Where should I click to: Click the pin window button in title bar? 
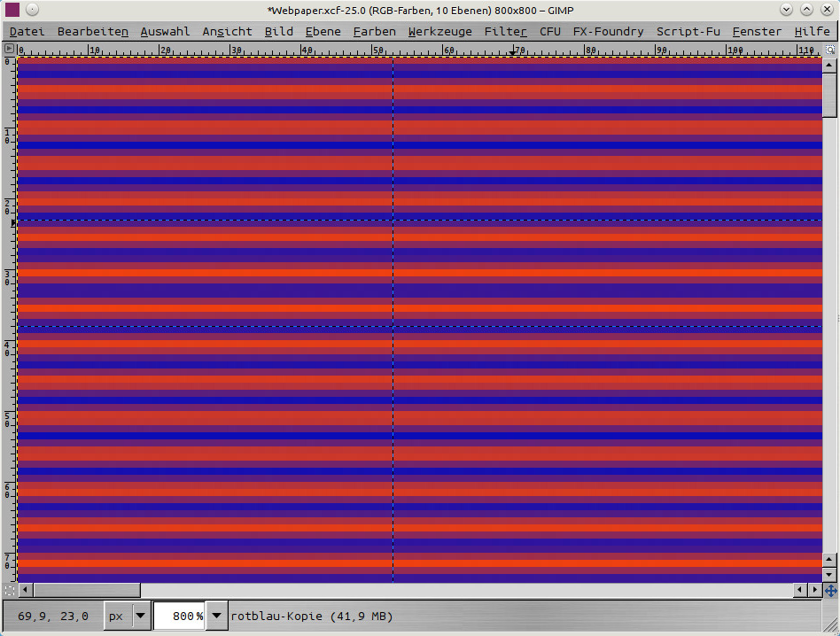point(31,10)
